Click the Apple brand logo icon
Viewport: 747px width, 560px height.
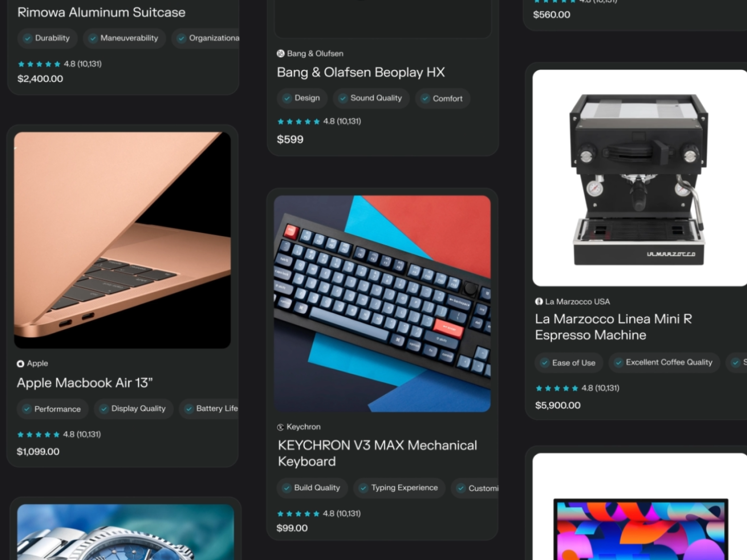coord(20,364)
